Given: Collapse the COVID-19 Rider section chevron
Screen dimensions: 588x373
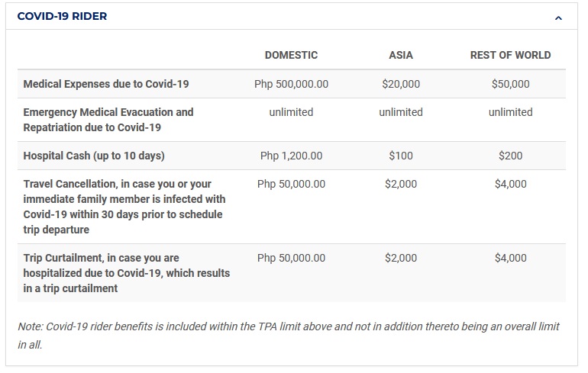Looking at the screenshot, I should point(558,18).
